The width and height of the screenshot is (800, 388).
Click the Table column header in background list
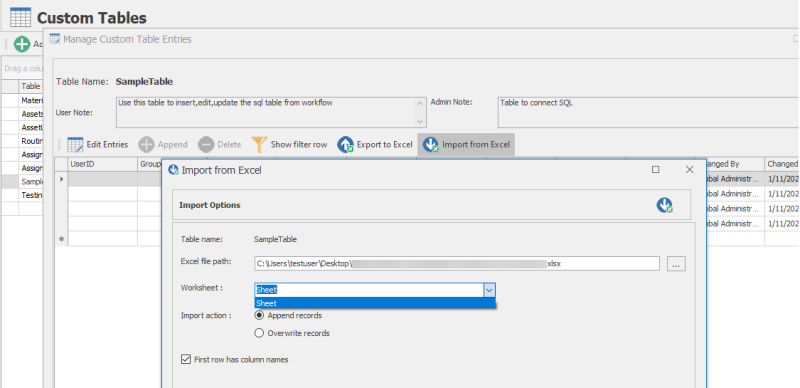pyautogui.click(x=31, y=86)
